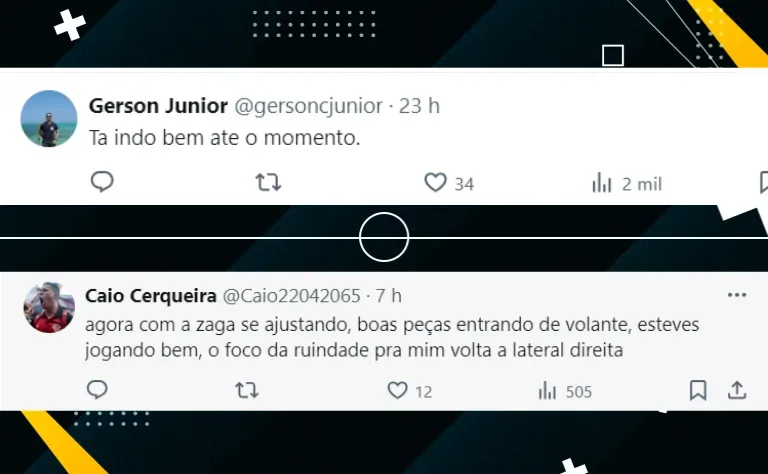768x474 pixels.
Task: Open Caio Cerqueira's profile name link
Action: point(151,296)
